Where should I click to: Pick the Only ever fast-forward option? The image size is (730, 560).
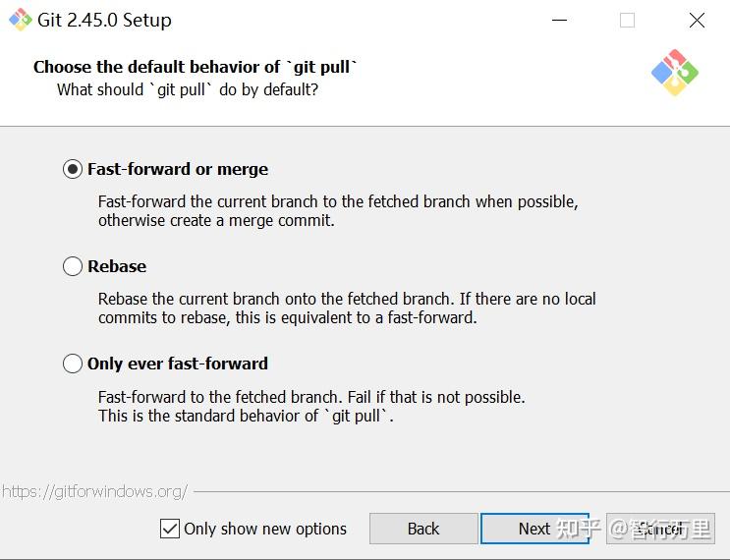73,364
